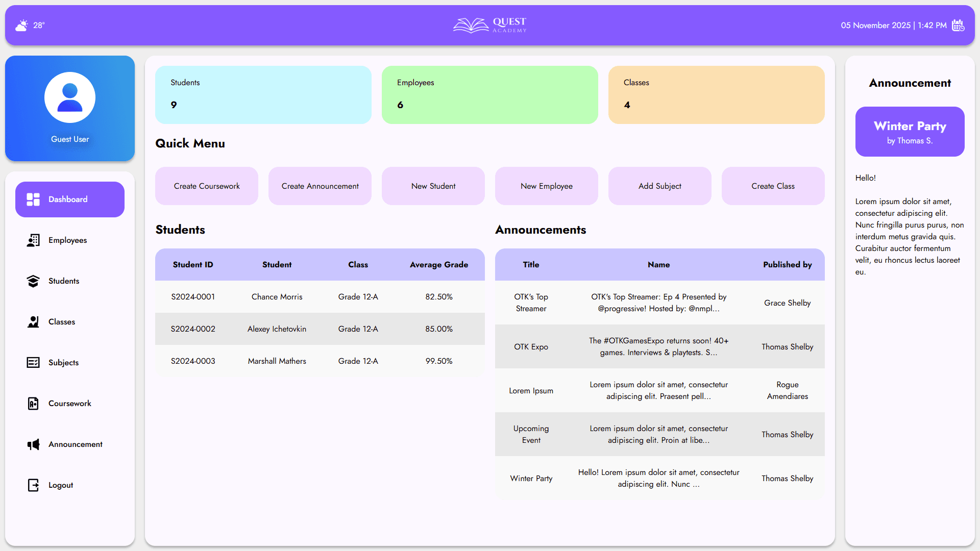Click the Announcement megaphone icon
The height and width of the screenshot is (551, 980).
click(x=33, y=444)
